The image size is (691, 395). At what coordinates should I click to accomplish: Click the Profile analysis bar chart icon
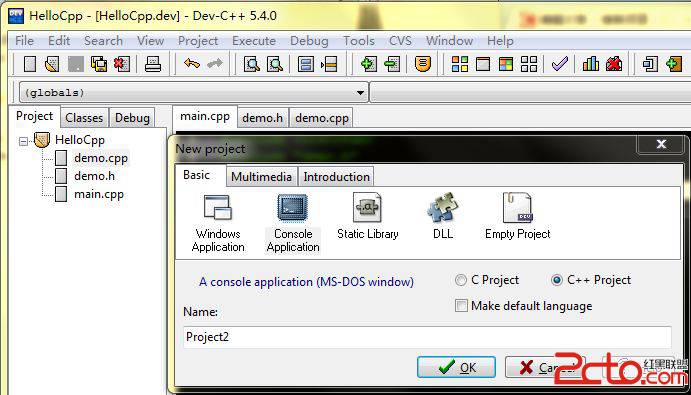591,64
